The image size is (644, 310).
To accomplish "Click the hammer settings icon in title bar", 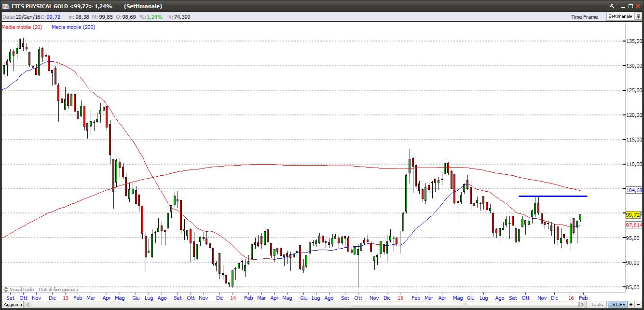I will click(x=612, y=6).
